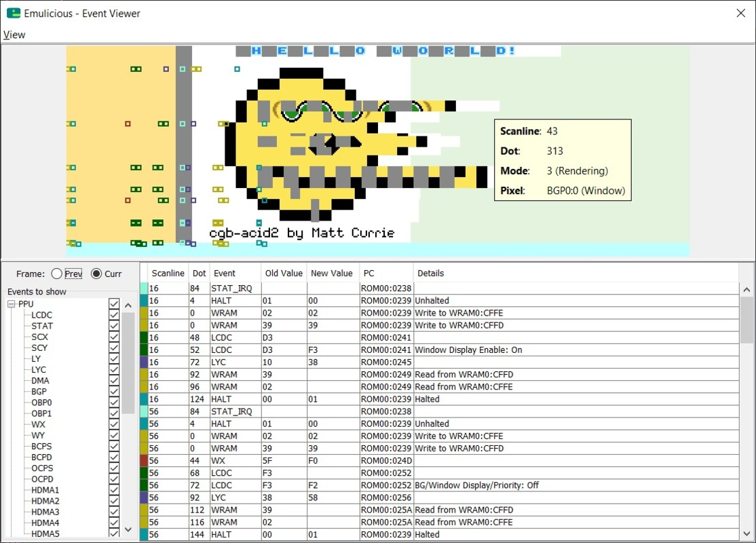Sort by Old Value column header

(x=284, y=273)
